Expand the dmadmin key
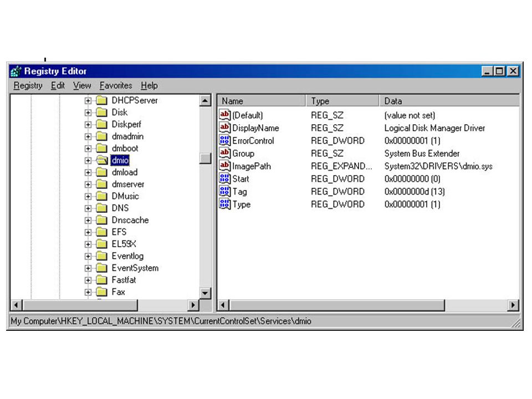532x399 pixels. click(88, 137)
